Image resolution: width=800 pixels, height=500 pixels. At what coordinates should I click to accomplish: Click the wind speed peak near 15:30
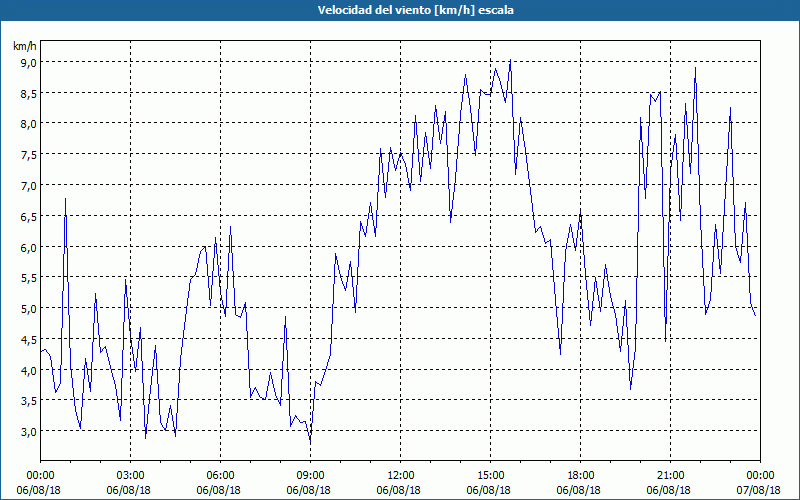[510, 60]
